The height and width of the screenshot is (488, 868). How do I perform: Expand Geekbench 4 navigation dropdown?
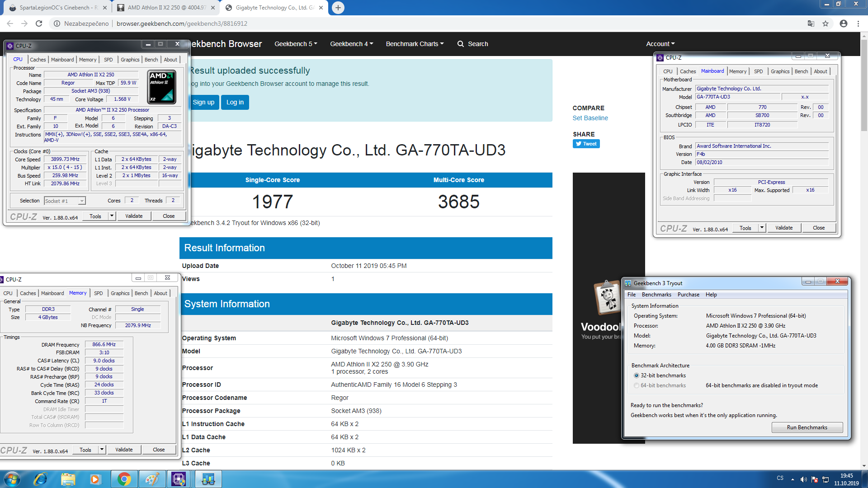351,44
